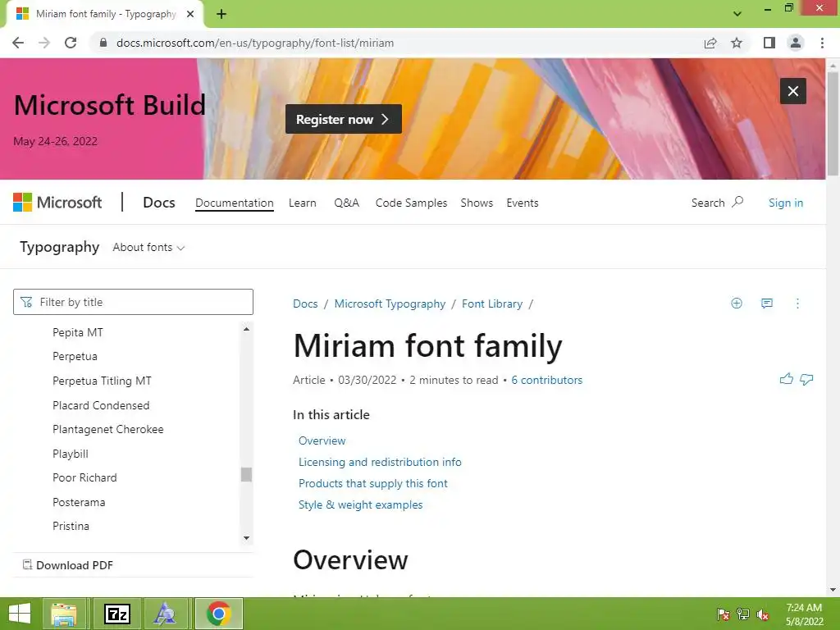Select Perpetua Titling MT in the list
840x630 pixels.
point(102,381)
